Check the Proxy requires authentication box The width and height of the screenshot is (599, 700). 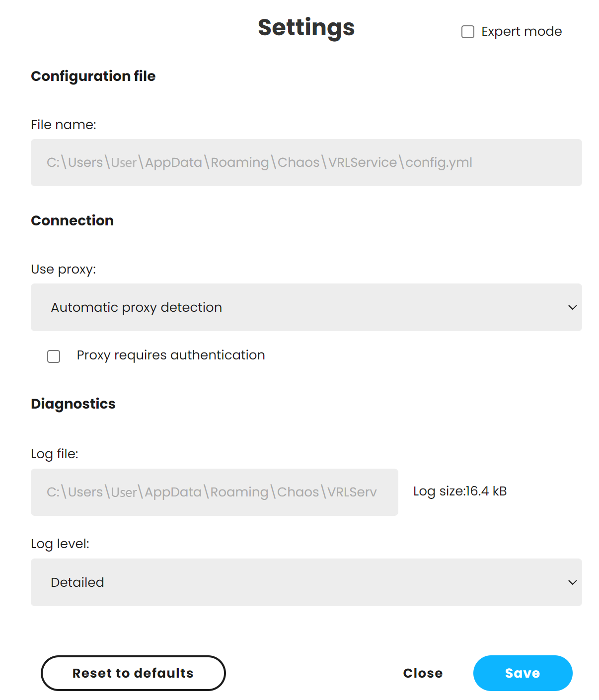[54, 356]
